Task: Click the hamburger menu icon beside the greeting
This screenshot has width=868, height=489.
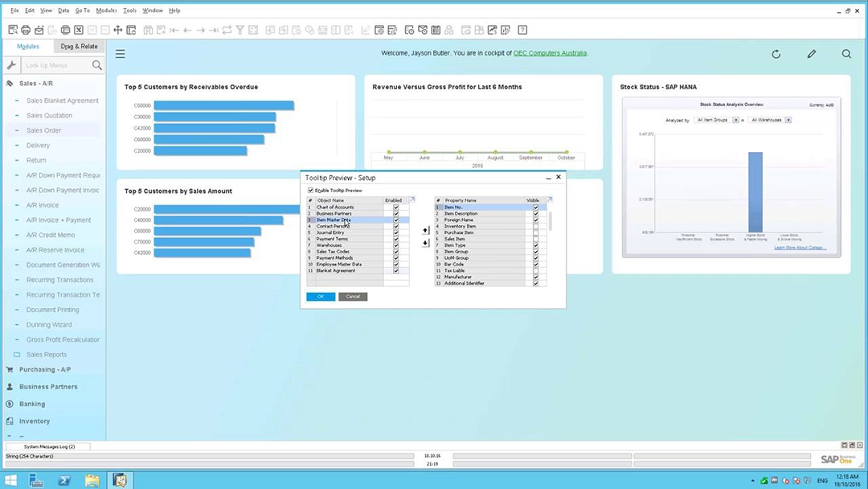Action: click(120, 54)
